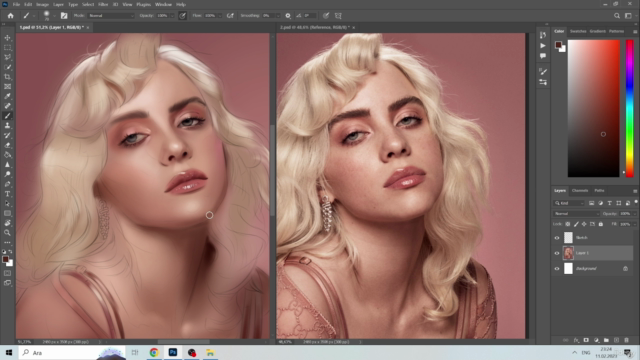
Task: Open layer blend mode dropdown
Action: (x=576, y=213)
